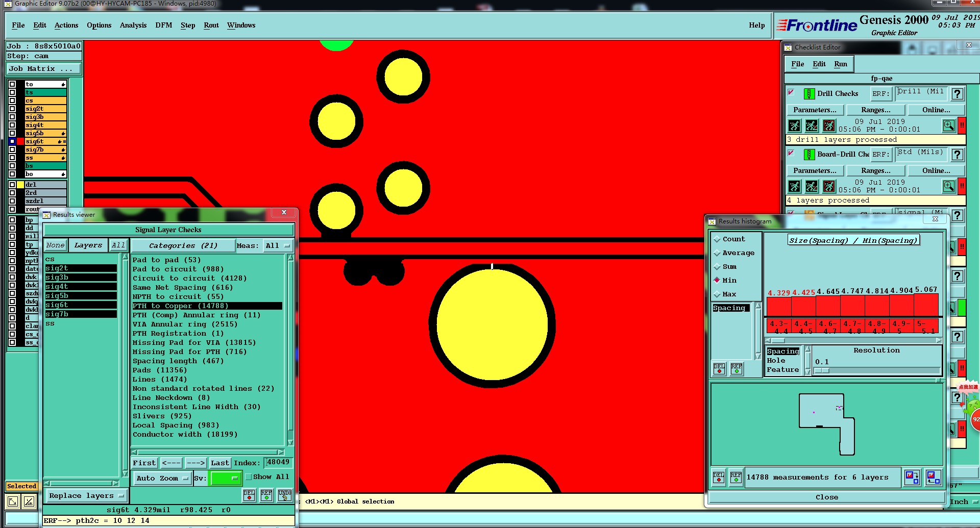Open help for Drill Checks question mark
This screenshot has width=980, height=528.
point(958,94)
